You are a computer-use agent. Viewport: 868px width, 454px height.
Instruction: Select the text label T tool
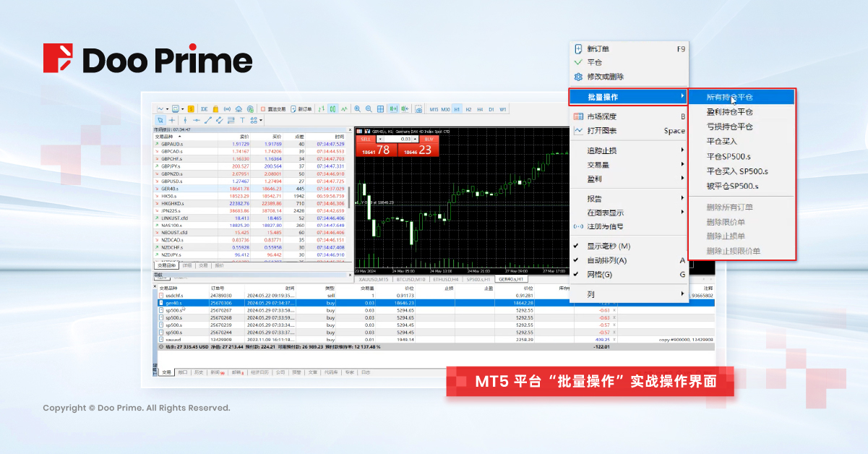click(x=242, y=120)
